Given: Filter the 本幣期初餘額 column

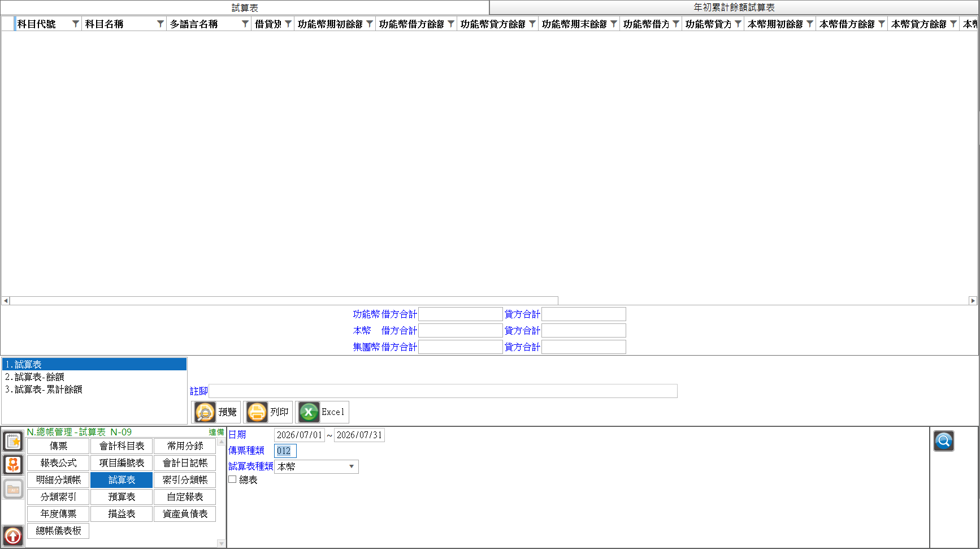Looking at the screenshot, I should (x=809, y=24).
